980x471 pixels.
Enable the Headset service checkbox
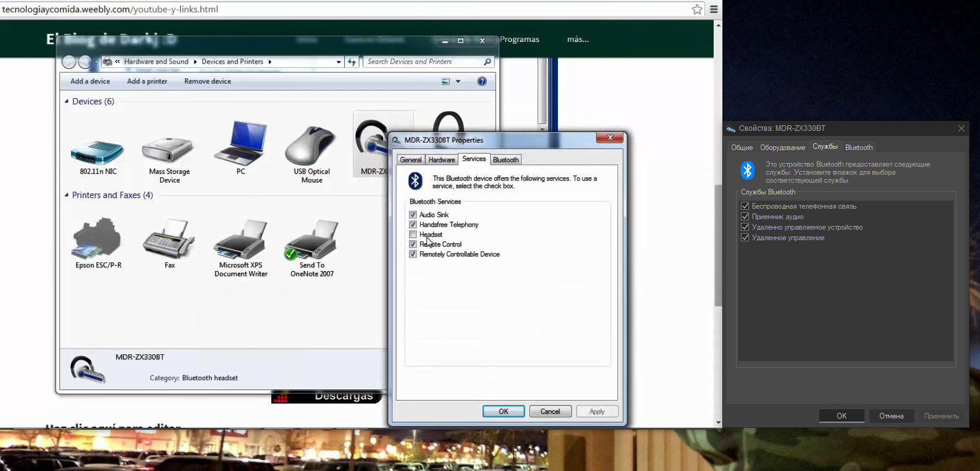point(413,235)
